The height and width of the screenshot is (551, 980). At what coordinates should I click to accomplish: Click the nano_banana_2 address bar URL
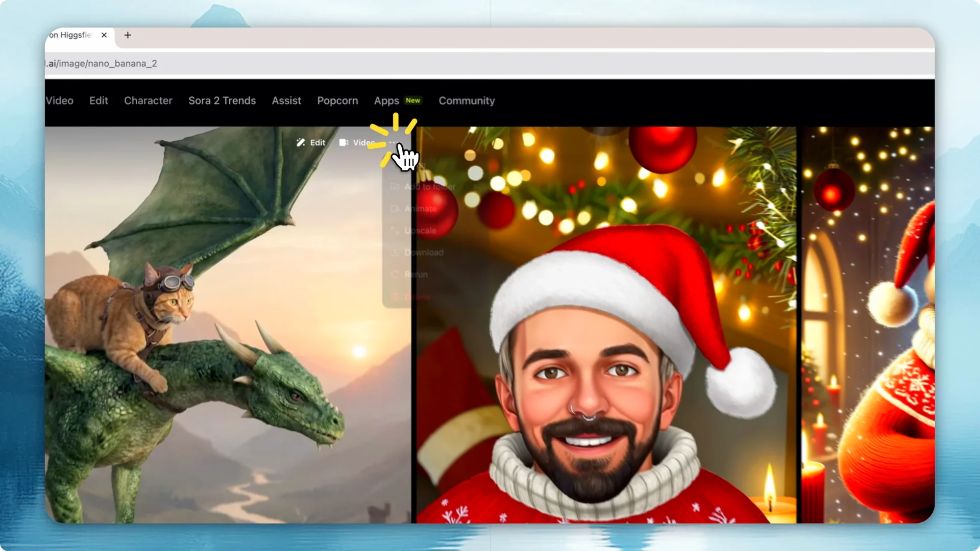point(102,63)
